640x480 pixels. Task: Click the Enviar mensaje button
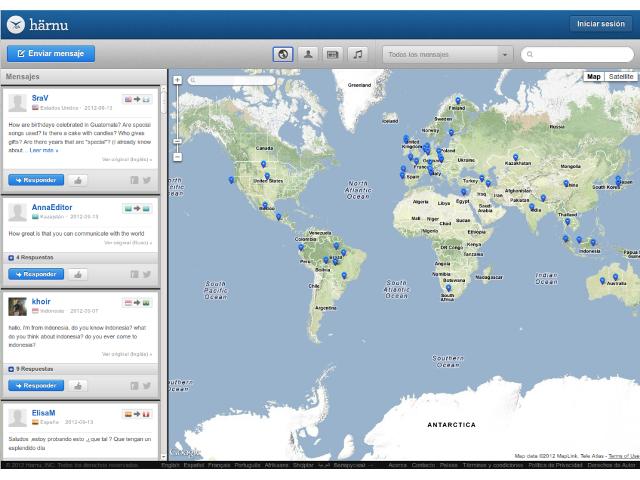click(51, 54)
